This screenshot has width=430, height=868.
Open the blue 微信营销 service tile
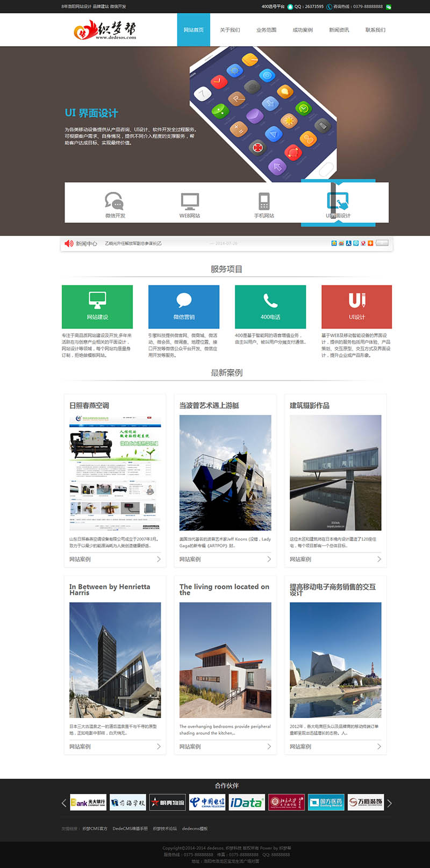click(x=184, y=306)
